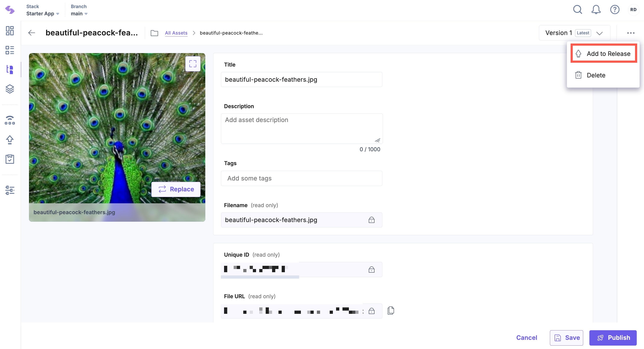Viewport: 644px width, 349px height.
Task: Click the folder icon in breadcrumb
Action: pyautogui.click(x=154, y=33)
